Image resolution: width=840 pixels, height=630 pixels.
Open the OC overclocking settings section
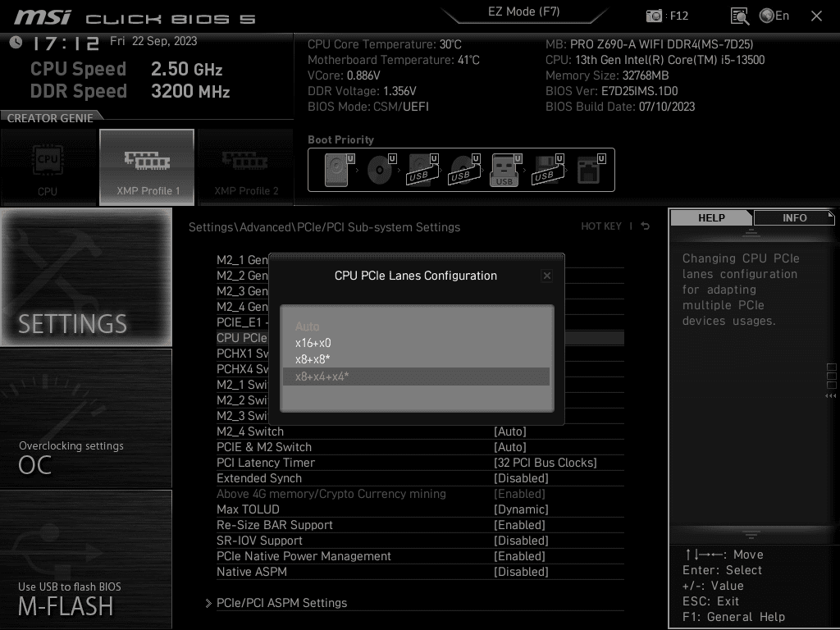click(x=86, y=418)
